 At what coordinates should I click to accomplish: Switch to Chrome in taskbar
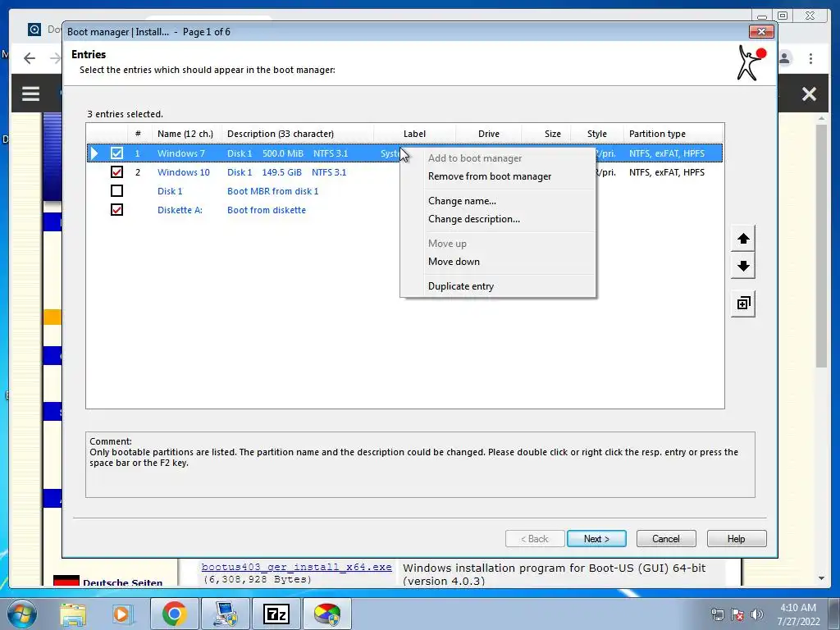174,614
